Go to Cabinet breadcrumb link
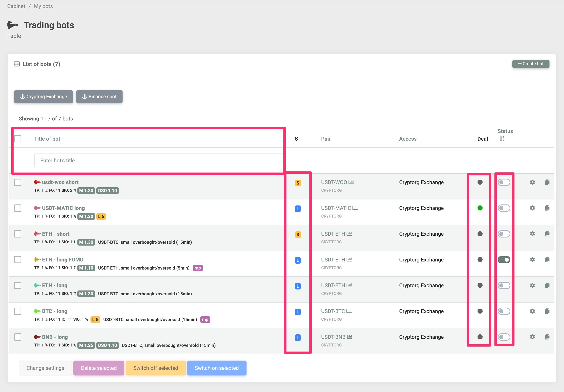This screenshot has width=564, height=392. pos(16,6)
